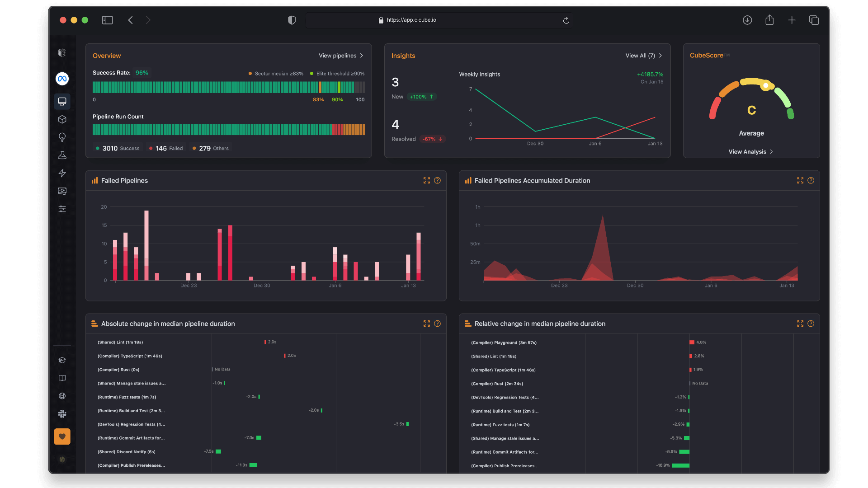The height and width of the screenshot is (488, 868).
Task: Toggle the Failed filter showing 145
Action: pyautogui.click(x=165, y=148)
